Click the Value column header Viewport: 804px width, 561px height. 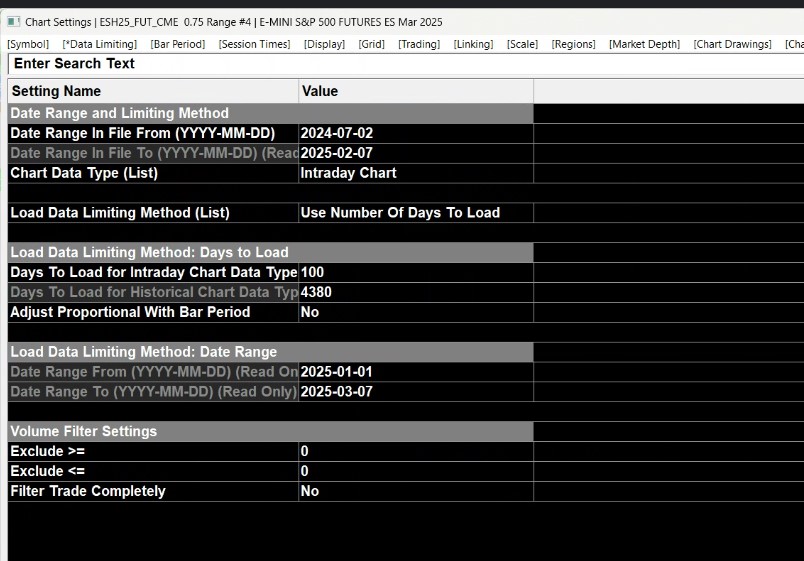pos(416,91)
